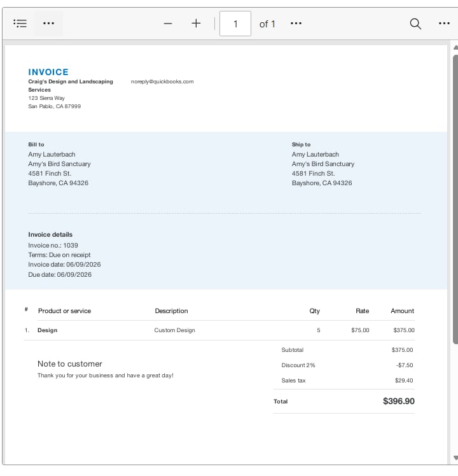Screen dimensions: 458x476
Task: Click 'Invoice date: 06/09/2026' line
Action: (x=64, y=265)
